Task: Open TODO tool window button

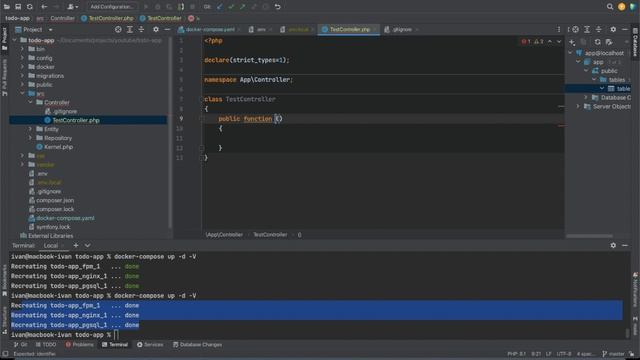Action: 46,345
